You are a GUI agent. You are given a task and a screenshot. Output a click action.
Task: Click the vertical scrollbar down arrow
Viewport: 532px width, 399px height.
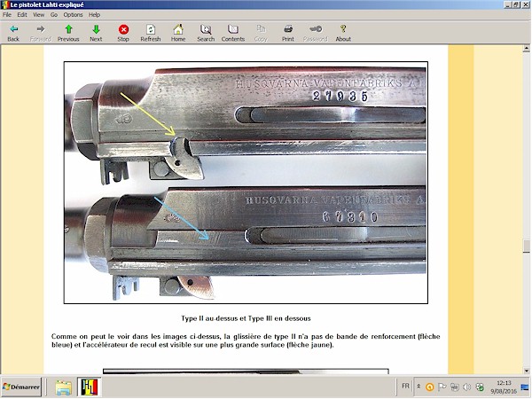point(526,371)
